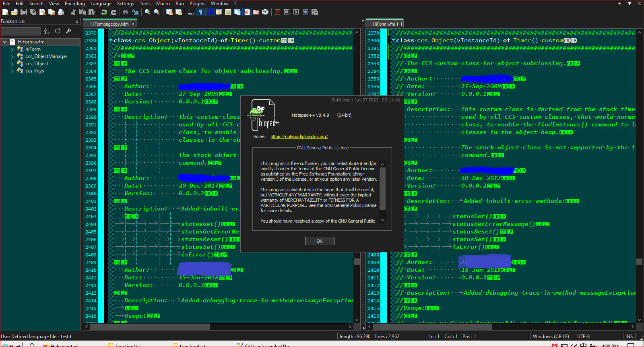Click the Zoom In magnifier icon
644x347 pixels.
(x=147, y=12)
